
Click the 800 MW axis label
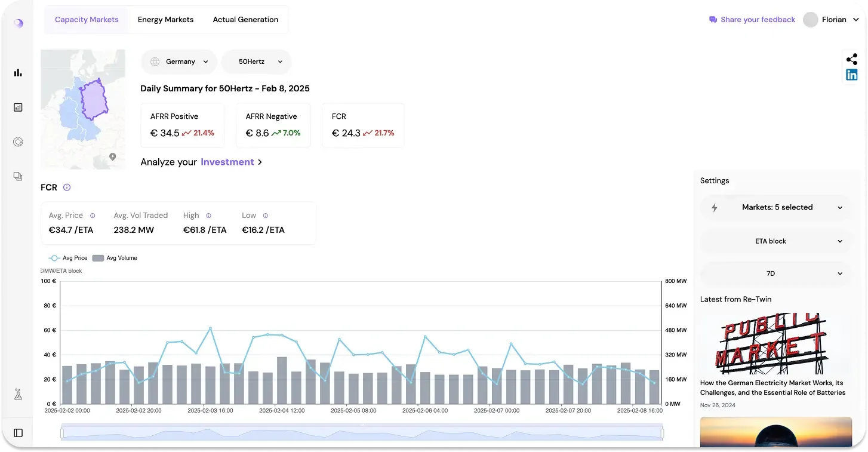coord(676,281)
